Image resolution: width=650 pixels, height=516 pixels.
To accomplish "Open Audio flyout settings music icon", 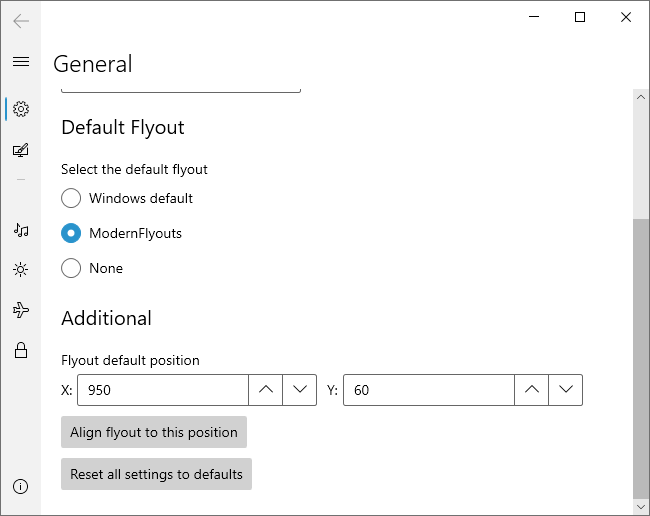I will coord(21,230).
